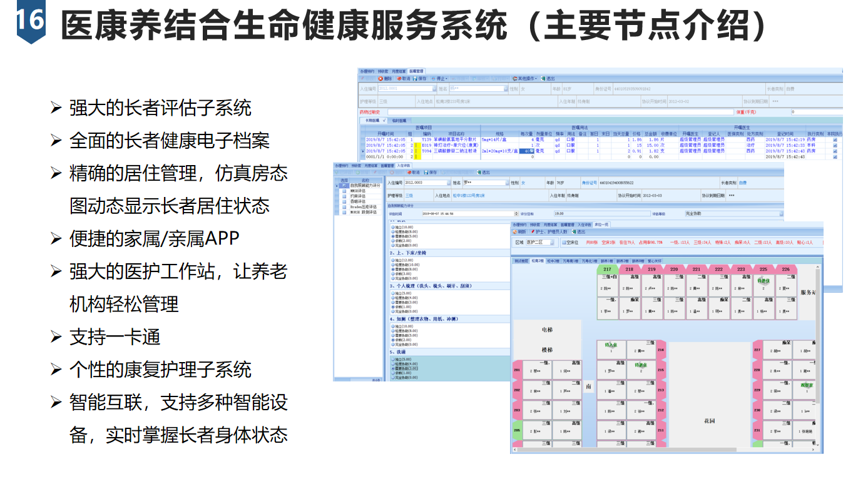
Task: Click 身份证号 link in assessment window
Action: tap(590, 183)
